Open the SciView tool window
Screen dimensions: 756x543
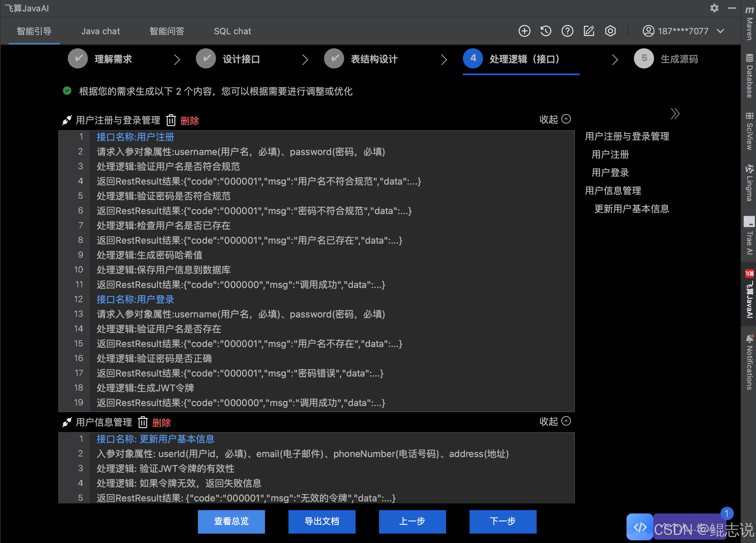749,131
